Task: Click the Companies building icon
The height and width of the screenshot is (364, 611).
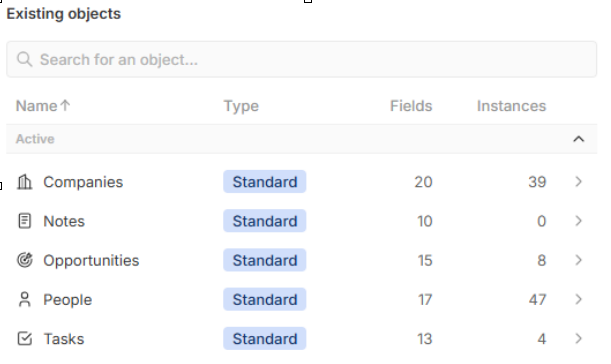Action: pos(25,182)
